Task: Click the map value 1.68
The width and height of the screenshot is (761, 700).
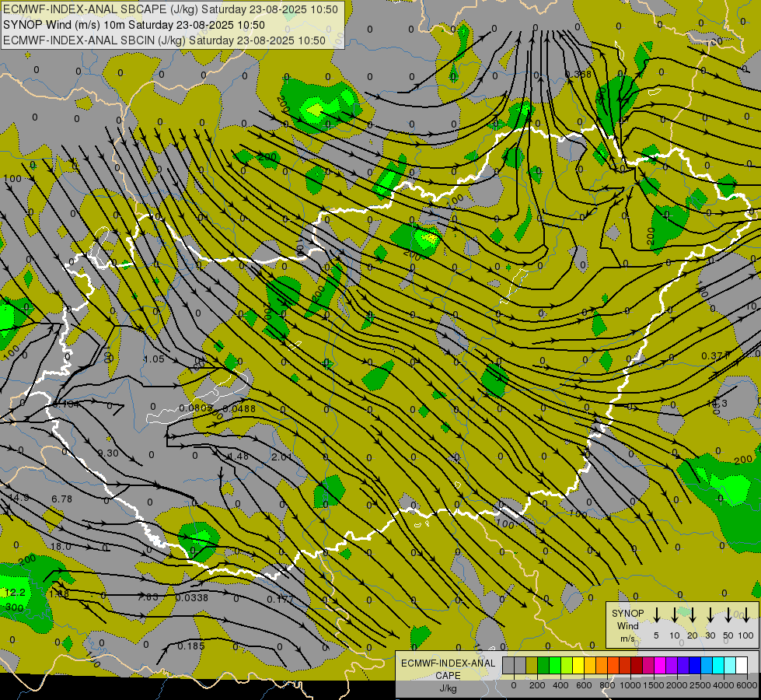Action: [59, 594]
